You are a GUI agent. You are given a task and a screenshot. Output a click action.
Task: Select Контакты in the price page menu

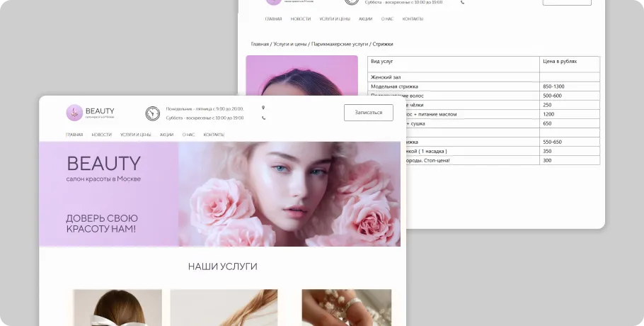413,19
